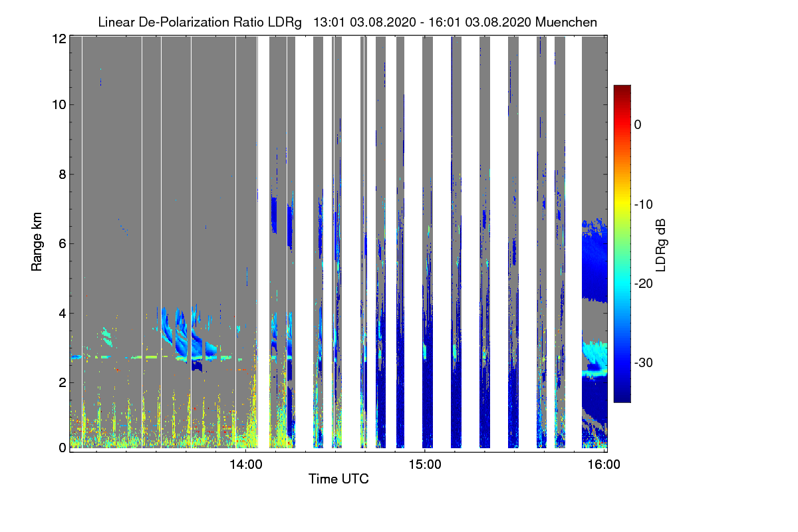Click the '16:01 03.08.2020' end time in title
This screenshot has height=532, width=798.
479,22
